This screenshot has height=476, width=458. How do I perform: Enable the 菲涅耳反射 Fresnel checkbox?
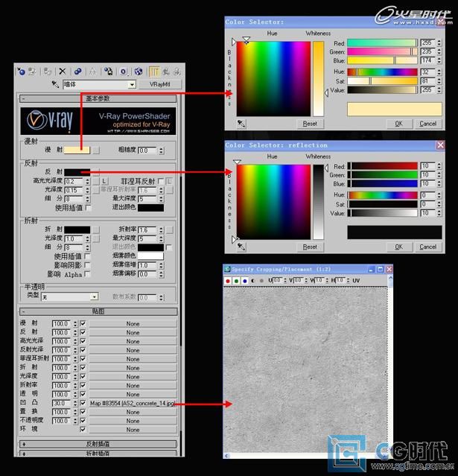[162, 181]
